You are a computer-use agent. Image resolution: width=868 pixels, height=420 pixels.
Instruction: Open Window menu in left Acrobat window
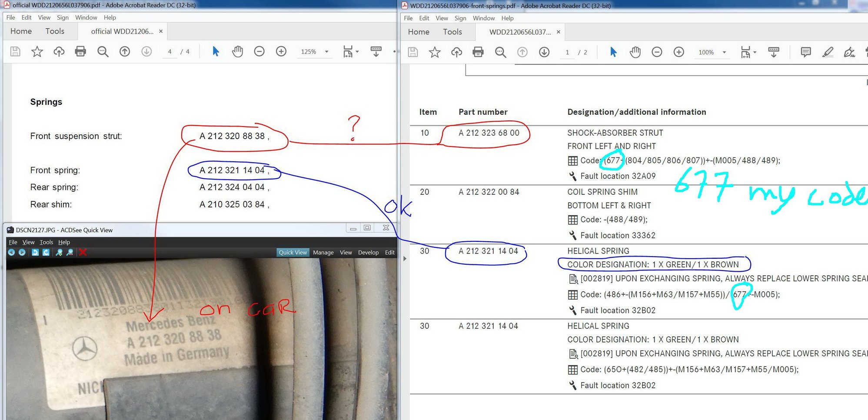point(86,17)
